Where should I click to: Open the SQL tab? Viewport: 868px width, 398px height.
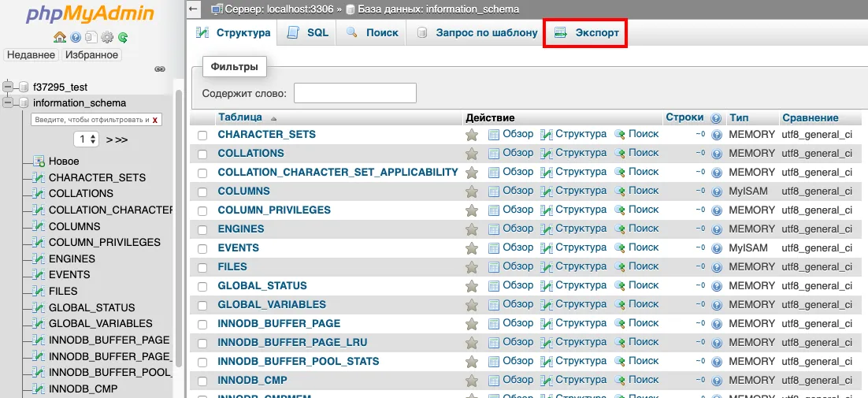(307, 33)
